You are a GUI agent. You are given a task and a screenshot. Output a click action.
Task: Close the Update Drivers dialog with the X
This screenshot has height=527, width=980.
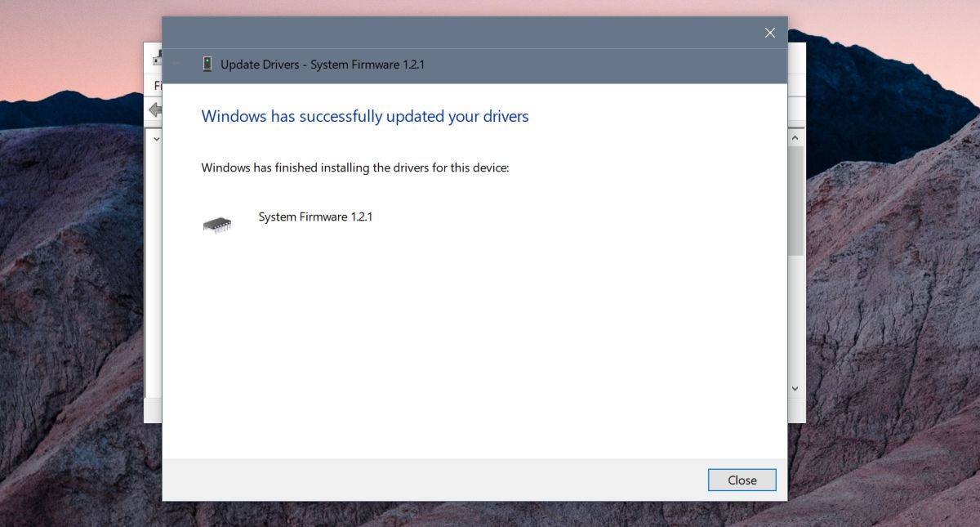(x=769, y=33)
